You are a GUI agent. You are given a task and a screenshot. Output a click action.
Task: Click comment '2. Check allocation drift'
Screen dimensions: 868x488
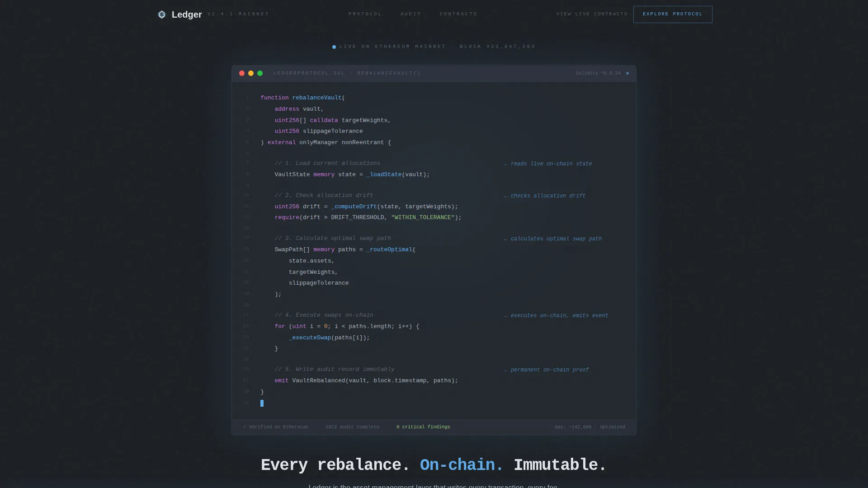pyautogui.click(x=324, y=195)
